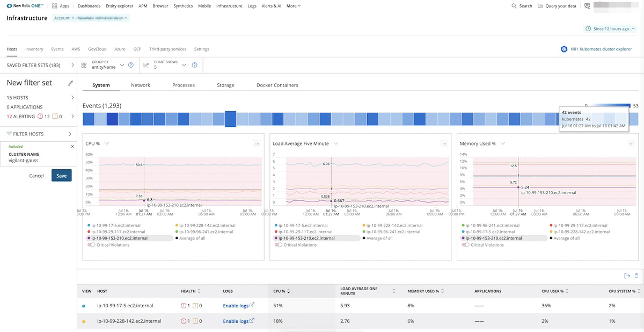Screen dimensions: 644x332
Task: Open the NR1 Kubernetes cluster explorer link
Action: pos(601,49)
